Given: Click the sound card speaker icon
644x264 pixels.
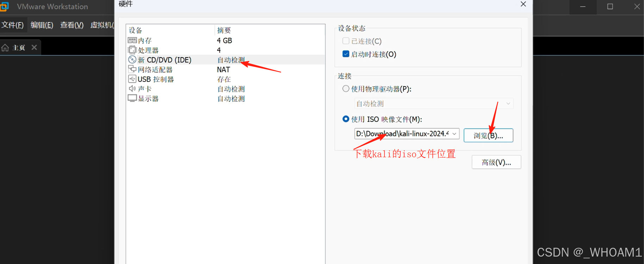Looking at the screenshot, I should (x=132, y=88).
